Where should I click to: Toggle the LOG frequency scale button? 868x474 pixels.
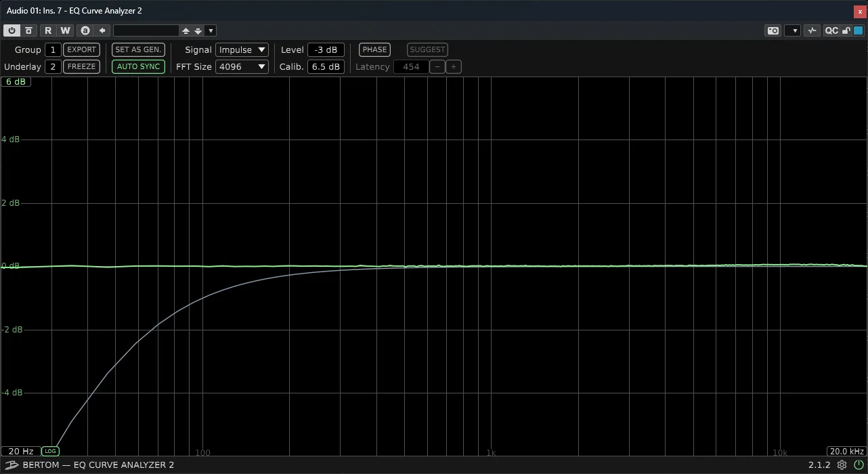(50, 451)
